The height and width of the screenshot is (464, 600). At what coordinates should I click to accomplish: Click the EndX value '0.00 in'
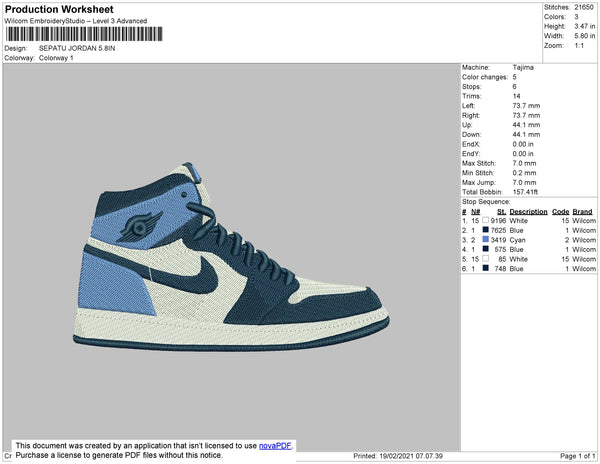point(523,144)
